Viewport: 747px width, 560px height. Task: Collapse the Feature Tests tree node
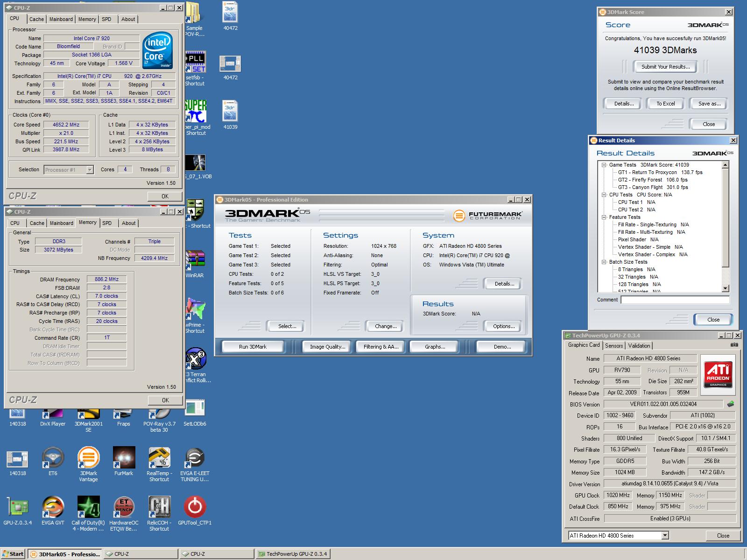[604, 217]
